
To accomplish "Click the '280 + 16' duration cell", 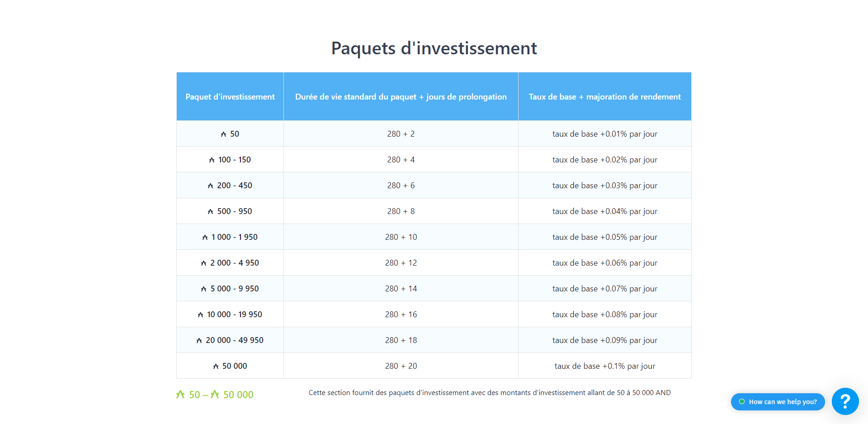I will (x=401, y=314).
